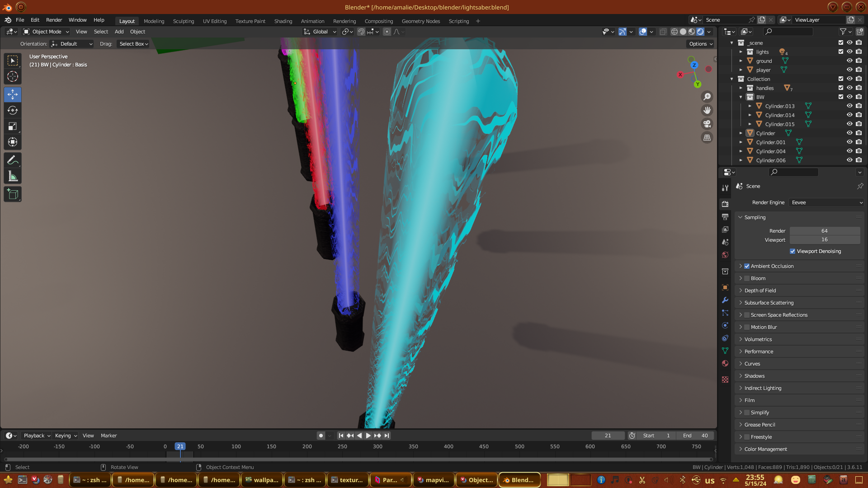The image size is (868, 488).
Task: Select the Rotate tool
Action: (x=13, y=110)
